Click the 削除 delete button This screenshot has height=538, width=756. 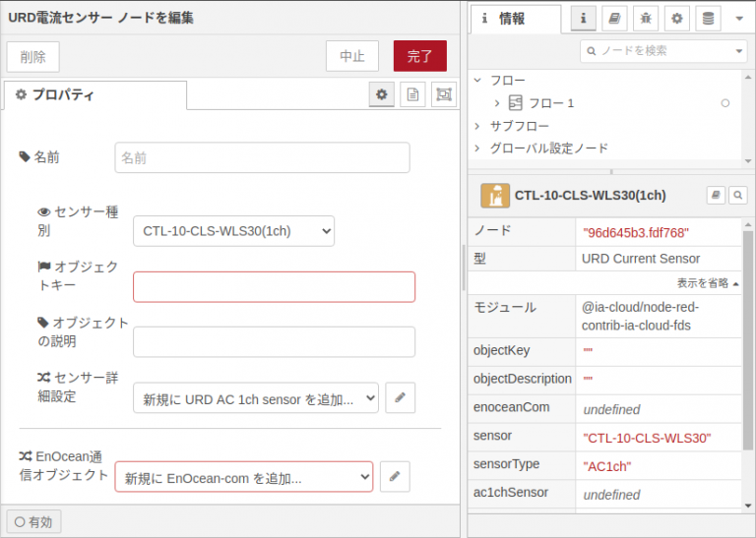(x=32, y=56)
